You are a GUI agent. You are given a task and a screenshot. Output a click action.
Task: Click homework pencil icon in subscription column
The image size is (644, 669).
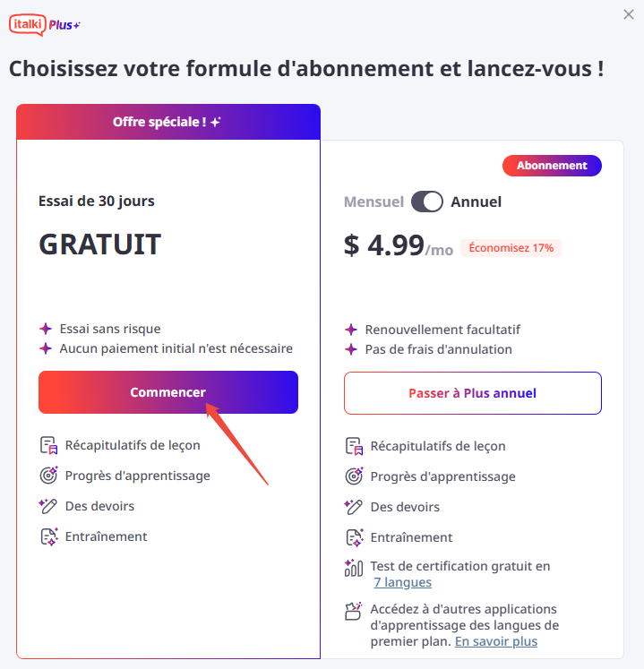(x=354, y=507)
